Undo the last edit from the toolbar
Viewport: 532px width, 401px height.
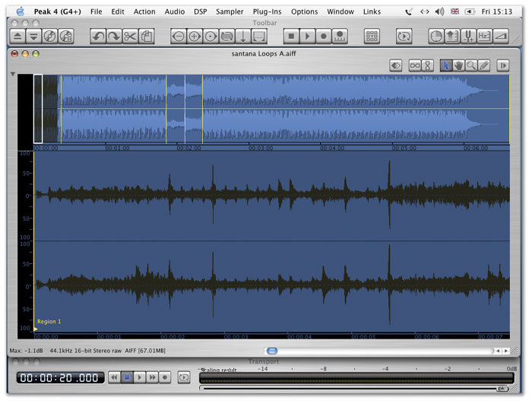point(98,37)
